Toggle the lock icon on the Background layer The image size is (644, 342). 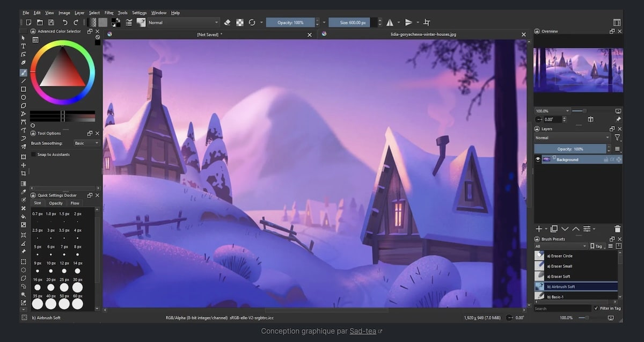tap(606, 159)
